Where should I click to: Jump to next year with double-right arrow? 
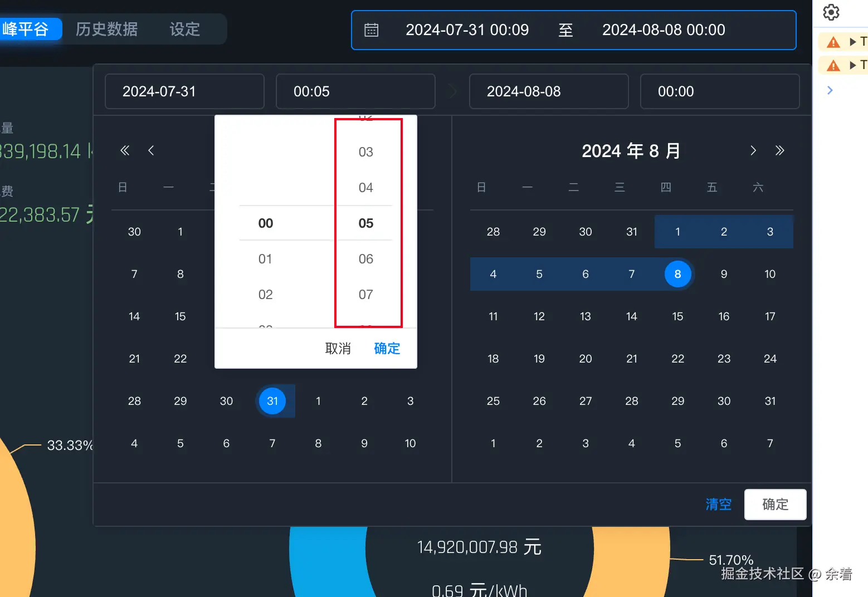779,150
